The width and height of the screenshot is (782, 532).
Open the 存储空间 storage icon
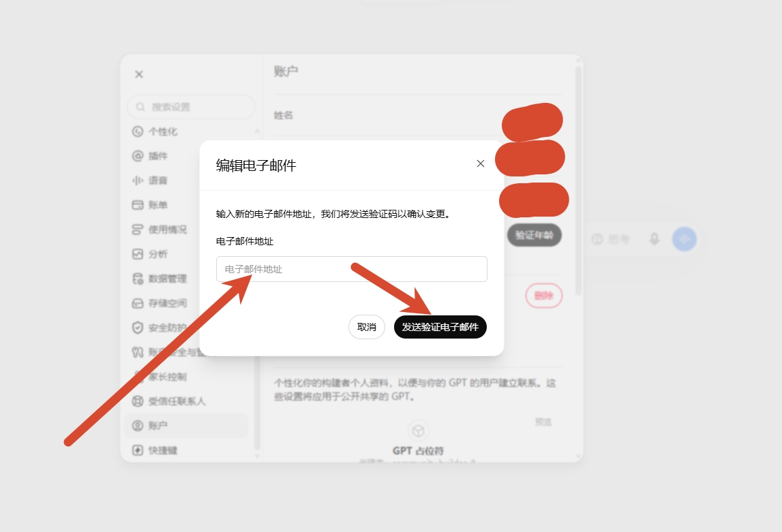click(x=138, y=303)
